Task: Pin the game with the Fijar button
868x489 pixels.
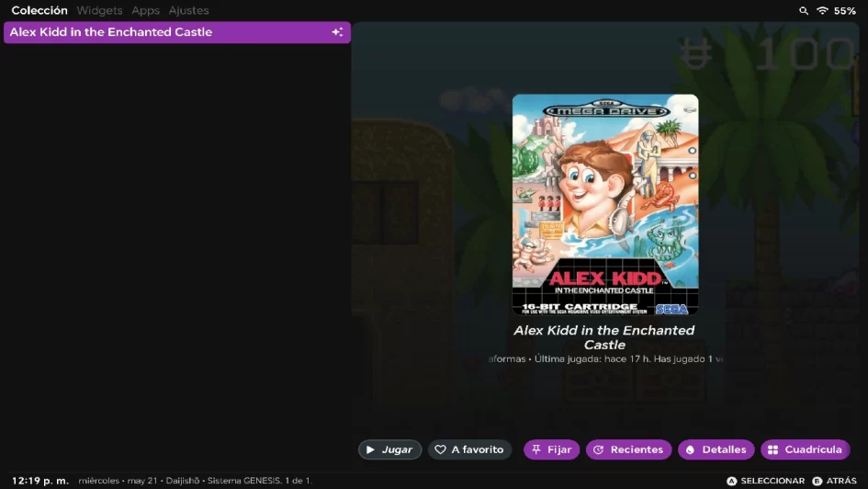Action: pyautogui.click(x=551, y=449)
